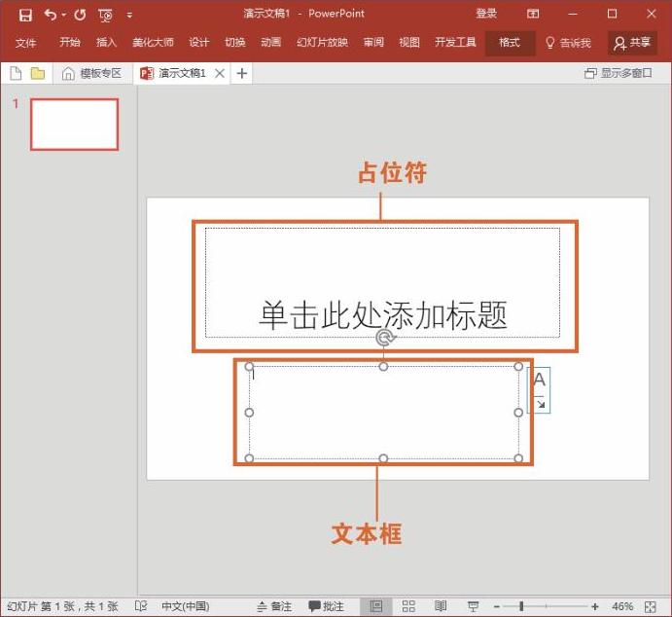Open the 插入 ribbon tab
Image resolution: width=672 pixels, height=617 pixels.
point(106,42)
